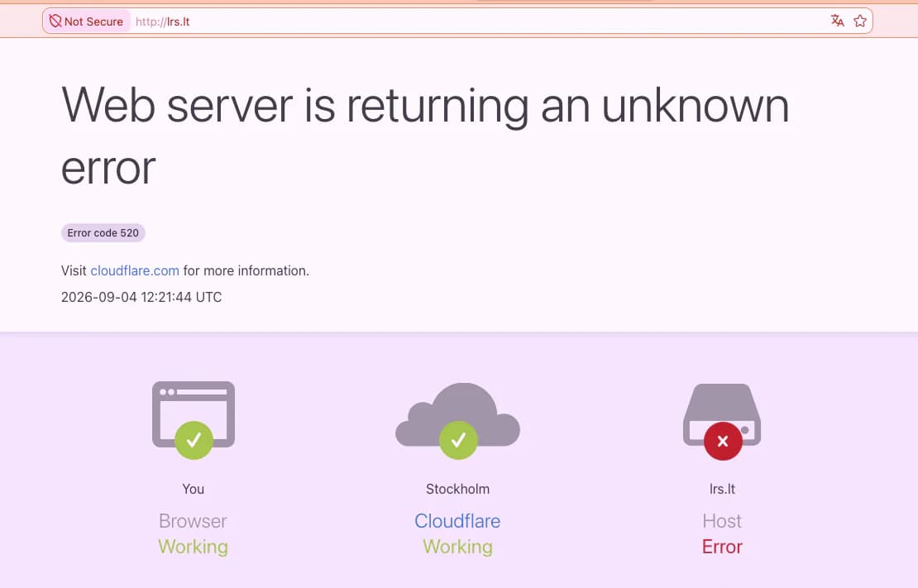Screen dimensions: 918x588
Task: Click the Not Secure badge
Action: (x=87, y=21)
